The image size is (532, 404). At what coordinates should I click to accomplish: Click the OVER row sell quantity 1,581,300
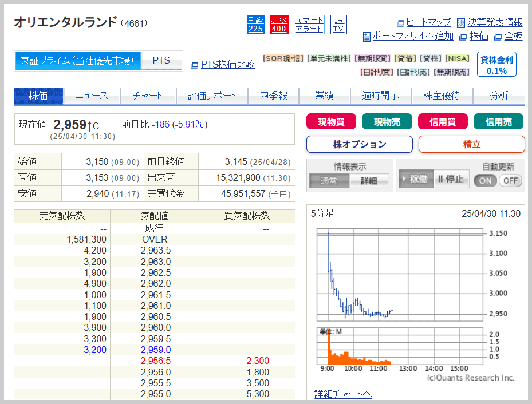coord(86,240)
